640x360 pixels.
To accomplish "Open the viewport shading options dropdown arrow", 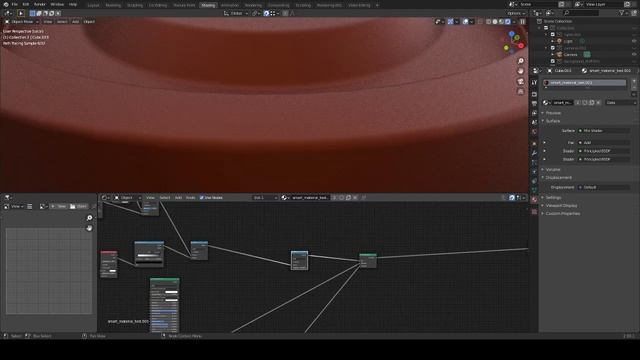I will (513, 22).
